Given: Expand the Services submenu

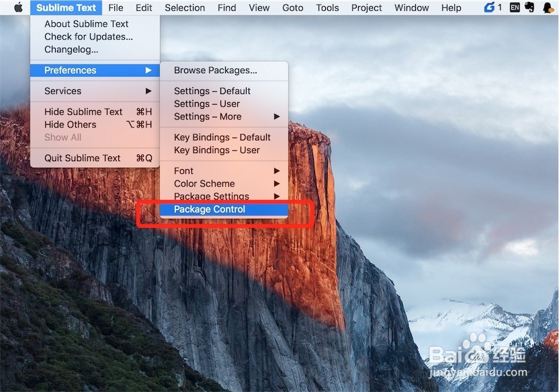Looking at the screenshot, I should [x=62, y=91].
